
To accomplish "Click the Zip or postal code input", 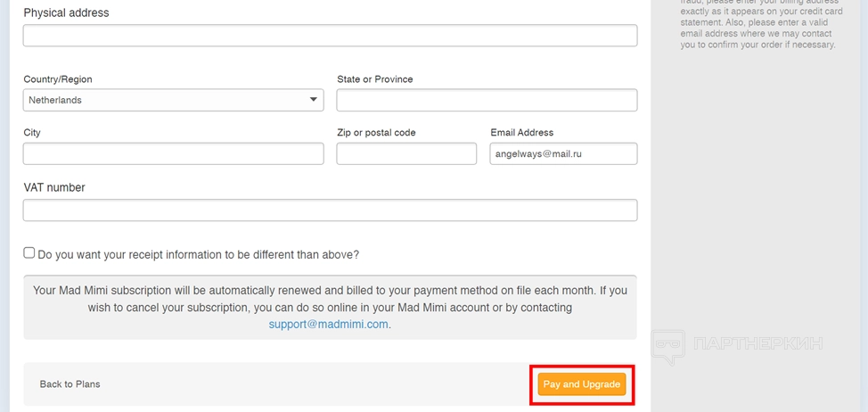I will 406,153.
